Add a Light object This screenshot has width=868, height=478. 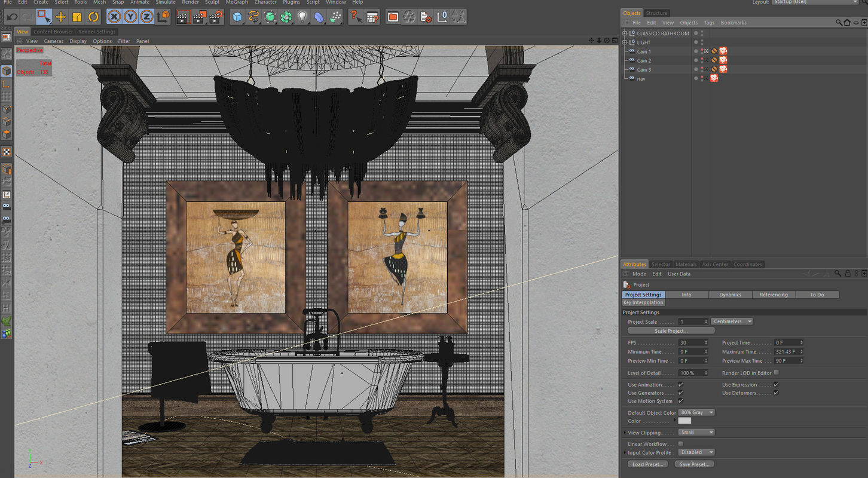(302, 17)
